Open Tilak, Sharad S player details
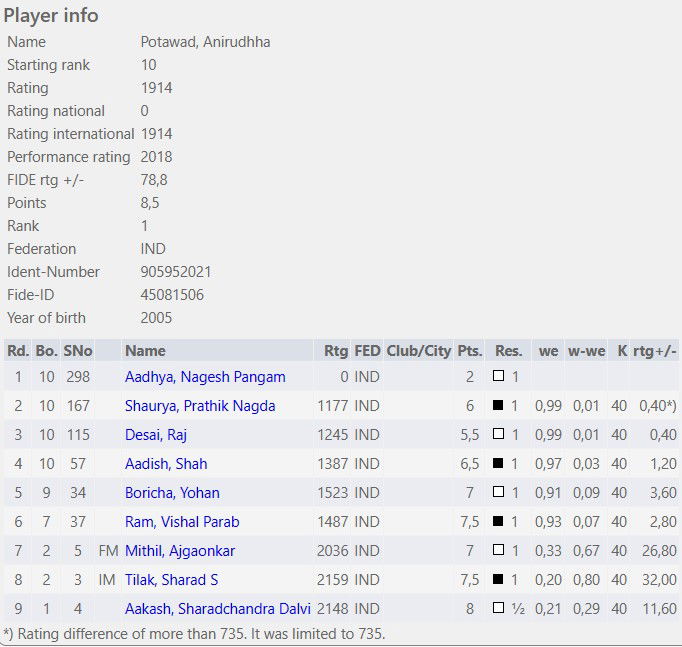Viewport: 682px width, 647px height. coord(171,580)
